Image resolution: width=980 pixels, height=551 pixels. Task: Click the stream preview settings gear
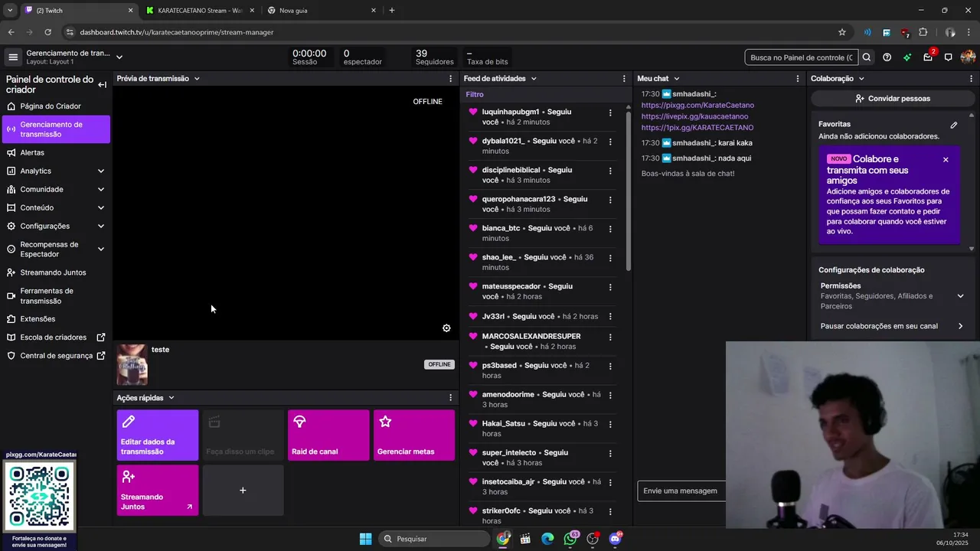[x=446, y=328]
